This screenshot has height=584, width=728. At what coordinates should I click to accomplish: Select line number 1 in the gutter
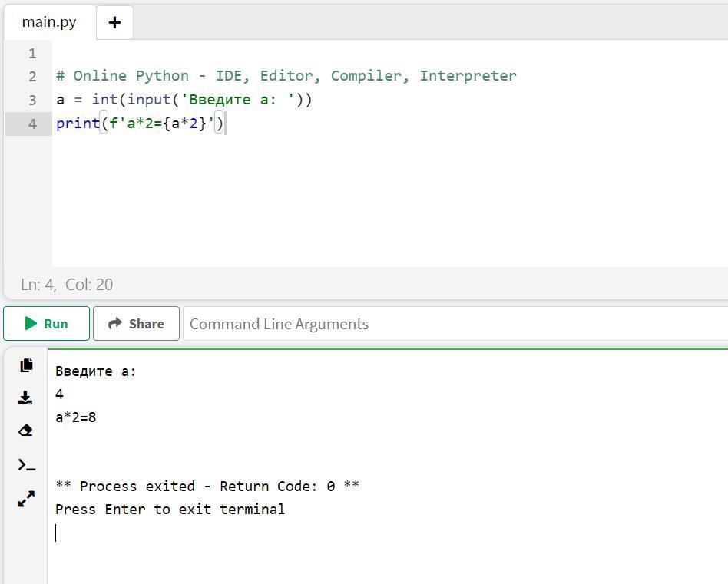coord(32,54)
